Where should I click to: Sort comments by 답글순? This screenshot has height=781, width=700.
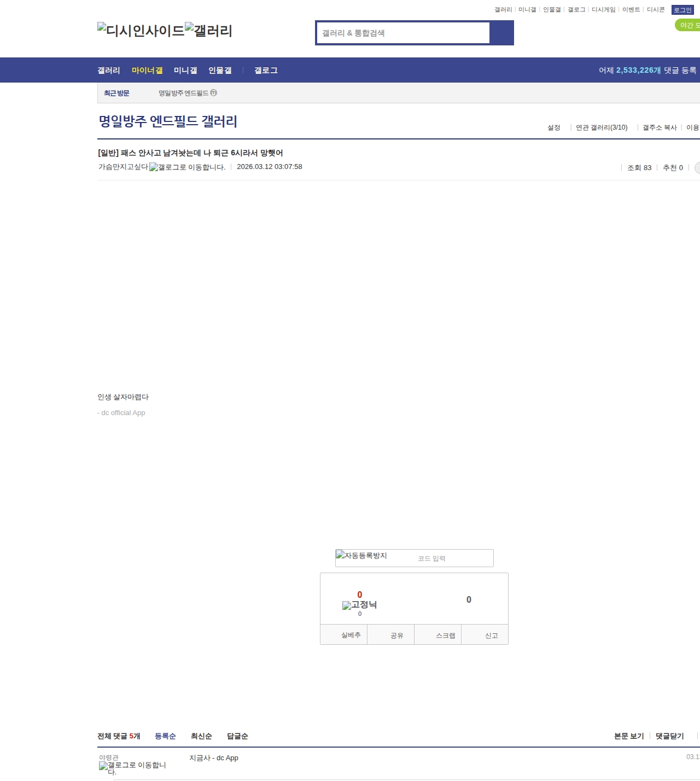tap(237, 736)
